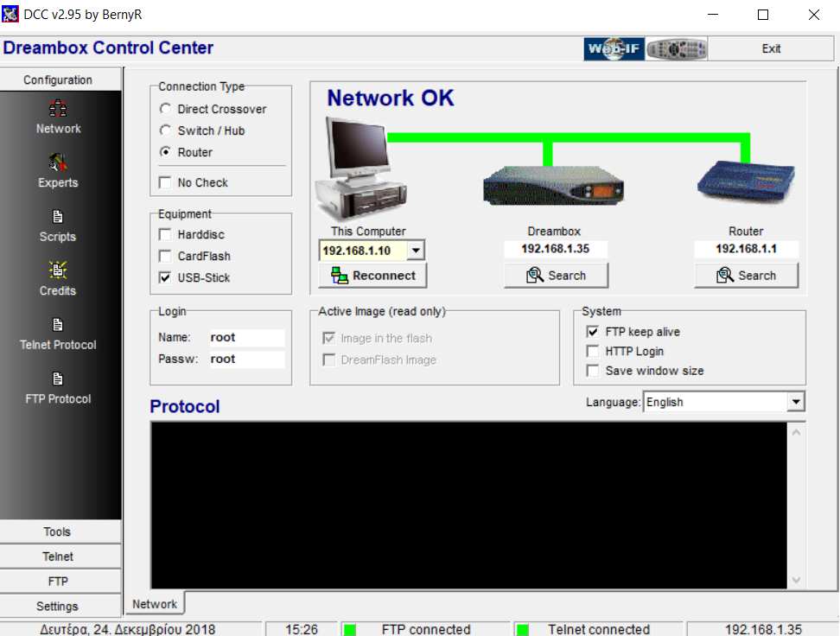Select Direct Crossover connection type

click(x=166, y=109)
